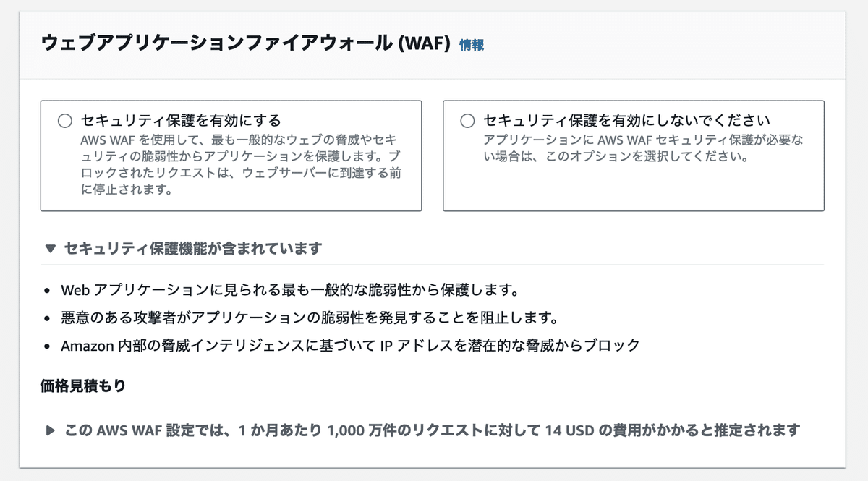Click the 価格見積もり heading
The width and height of the screenshot is (868, 481).
(75, 386)
